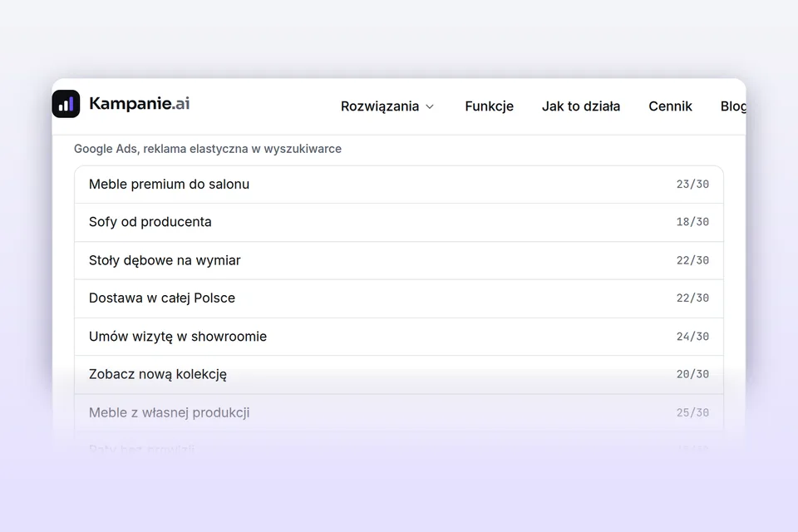This screenshot has width=798, height=532.
Task: Select the headline 'Sofy od producenta'
Action: (150, 222)
